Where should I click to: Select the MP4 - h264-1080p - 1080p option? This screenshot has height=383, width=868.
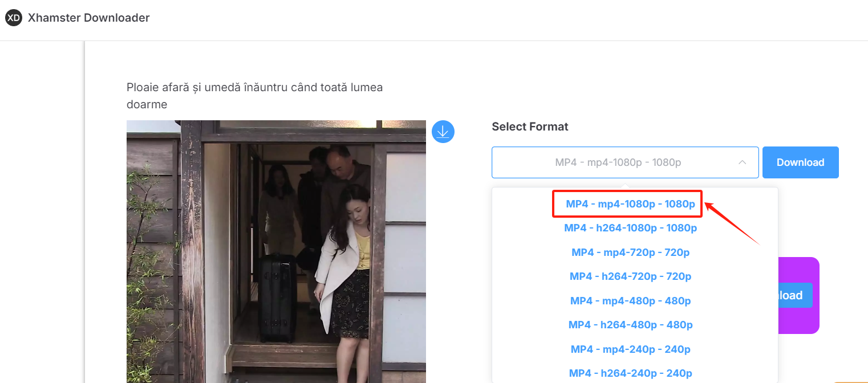coord(630,227)
